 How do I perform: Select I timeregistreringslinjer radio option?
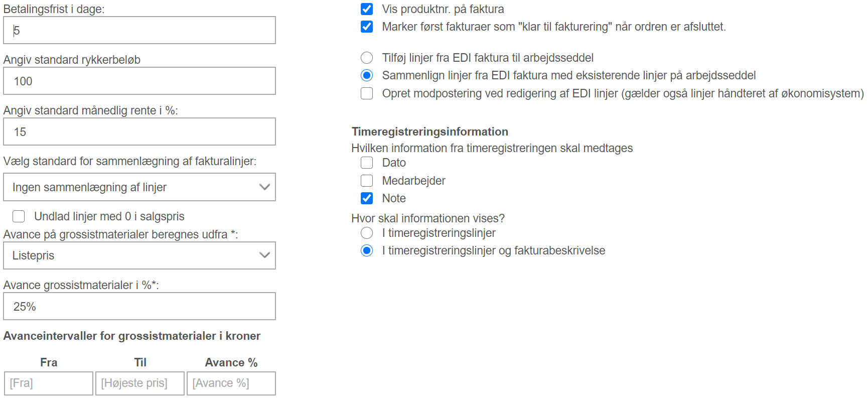[x=367, y=233]
